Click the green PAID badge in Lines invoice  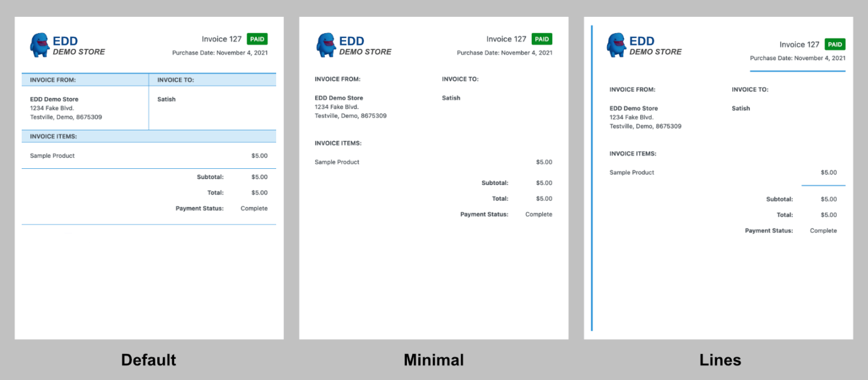point(835,45)
